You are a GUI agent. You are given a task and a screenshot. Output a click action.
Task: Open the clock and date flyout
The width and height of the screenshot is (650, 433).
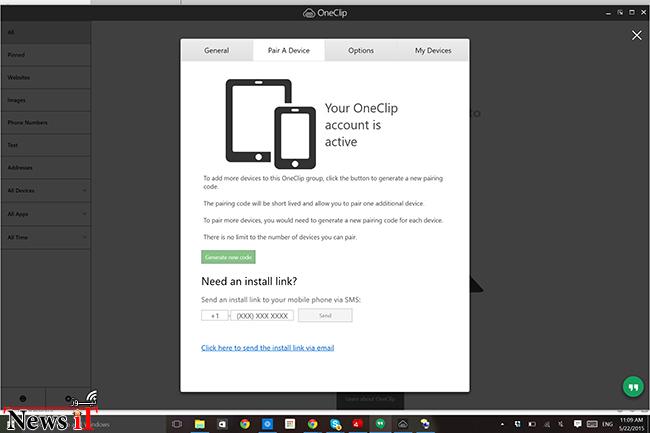632,424
